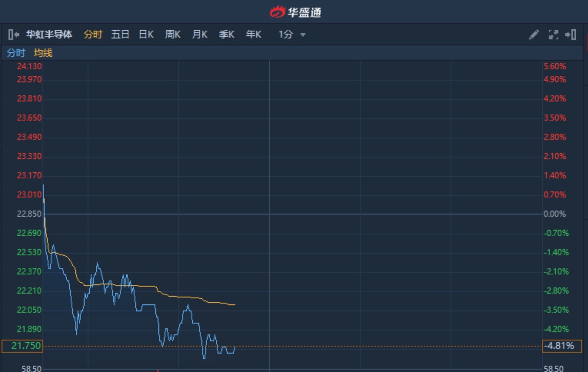Select the pencil drawing tool
Viewport: 588px width, 372px height.
point(534,35)
